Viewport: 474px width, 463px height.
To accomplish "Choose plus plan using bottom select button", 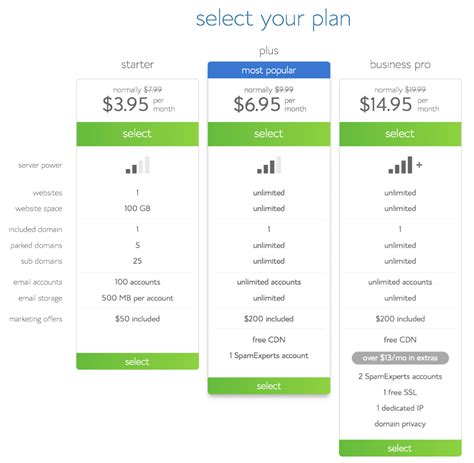I will point(269,386).
